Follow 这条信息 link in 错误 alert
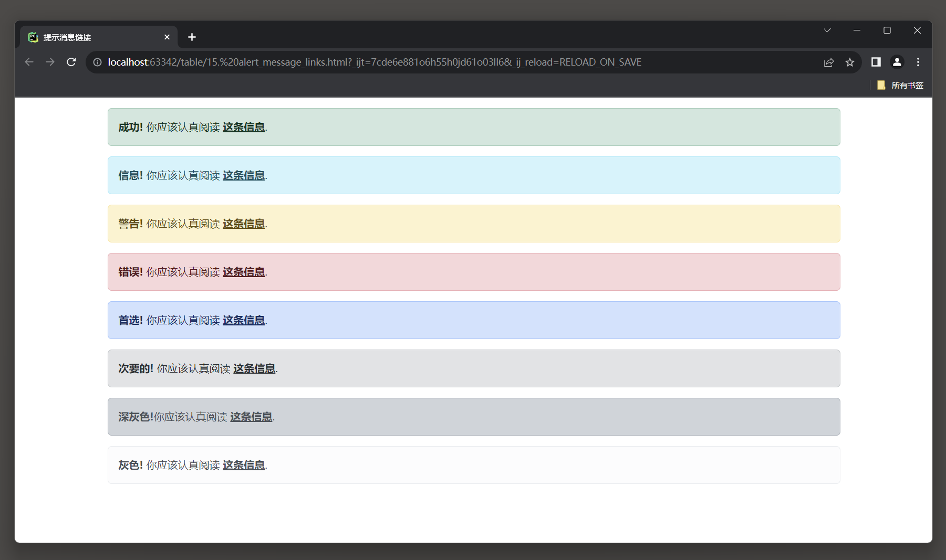 [x=244, y=272]
